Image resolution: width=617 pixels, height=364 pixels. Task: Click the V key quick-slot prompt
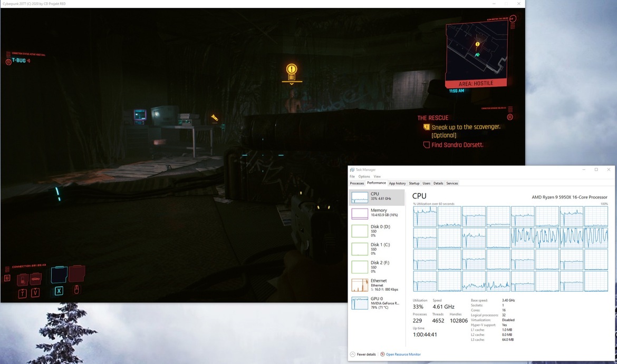[x=35, y=292]
